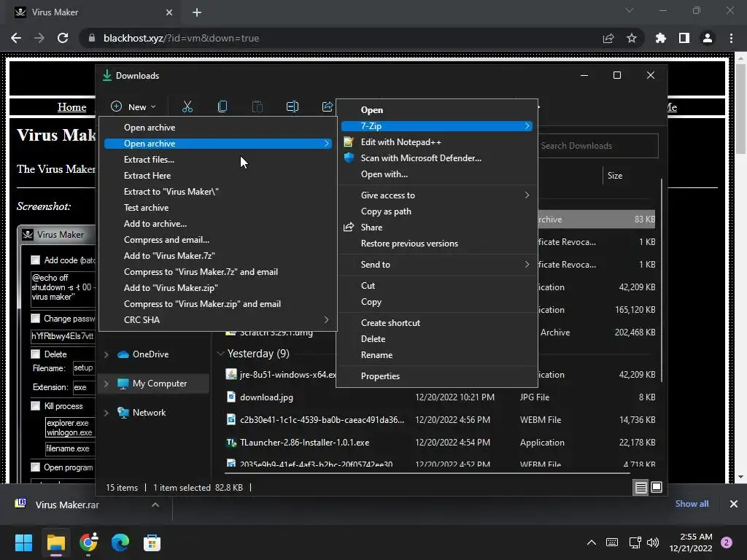
Task: Click the Filename field containing setup
Action: click(x=84, y=367)
